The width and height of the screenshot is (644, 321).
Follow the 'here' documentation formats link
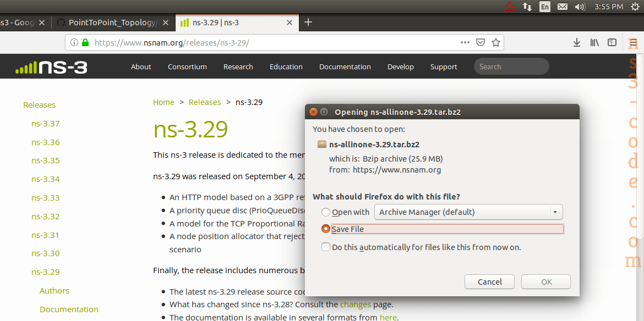tap(388, 317)
